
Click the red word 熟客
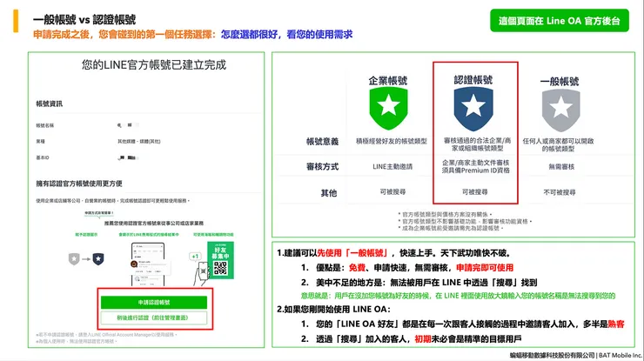pos(616,324)
